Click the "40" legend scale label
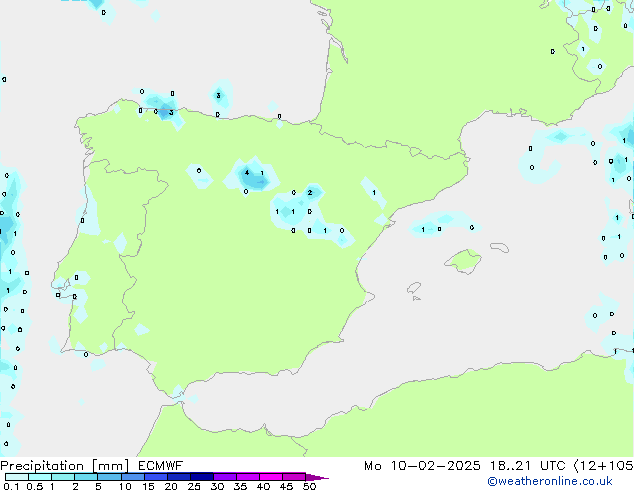This screenshot has width=634, height=490. [x=263, y=486]
